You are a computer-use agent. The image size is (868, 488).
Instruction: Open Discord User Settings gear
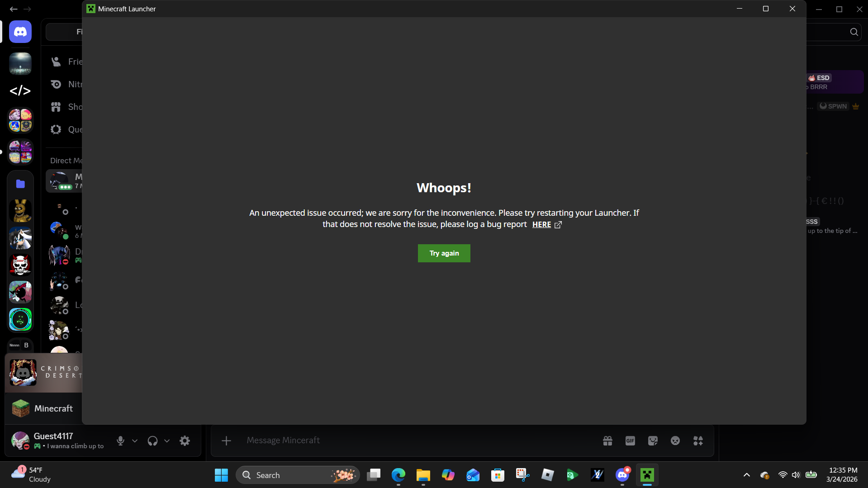pos(185,441)
